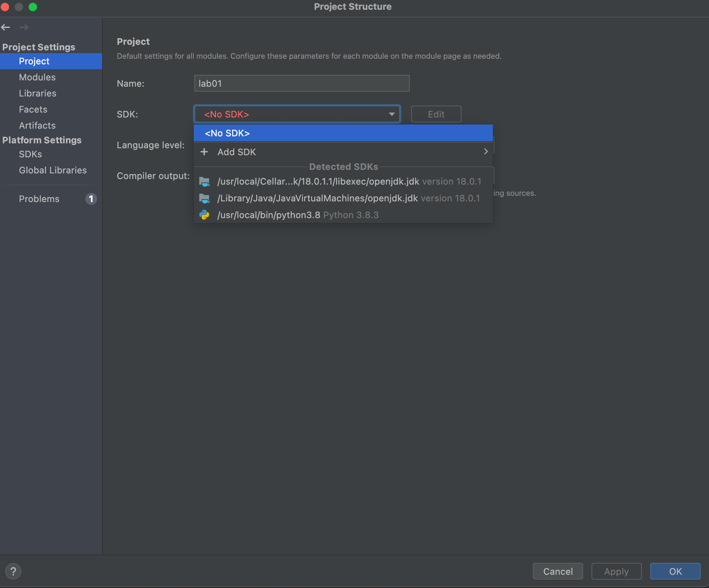Collapse the SDK dropdown arrow

coord(392,114)
